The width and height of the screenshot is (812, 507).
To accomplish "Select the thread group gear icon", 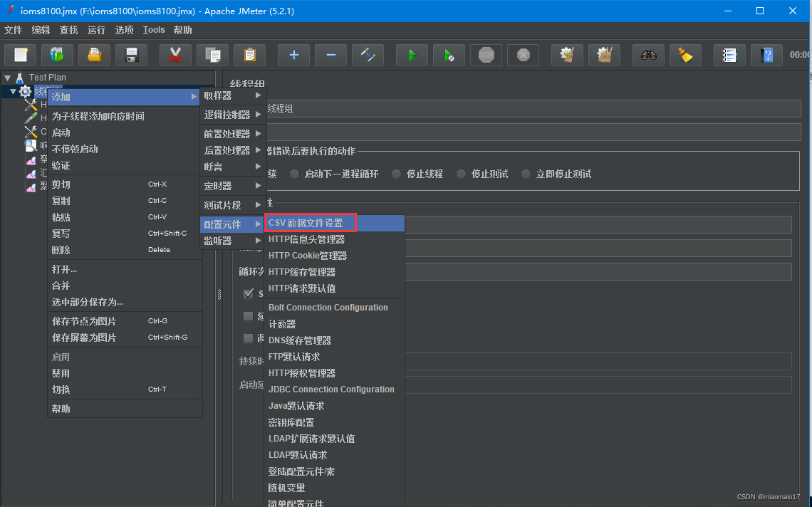I will tap(26, 92).
